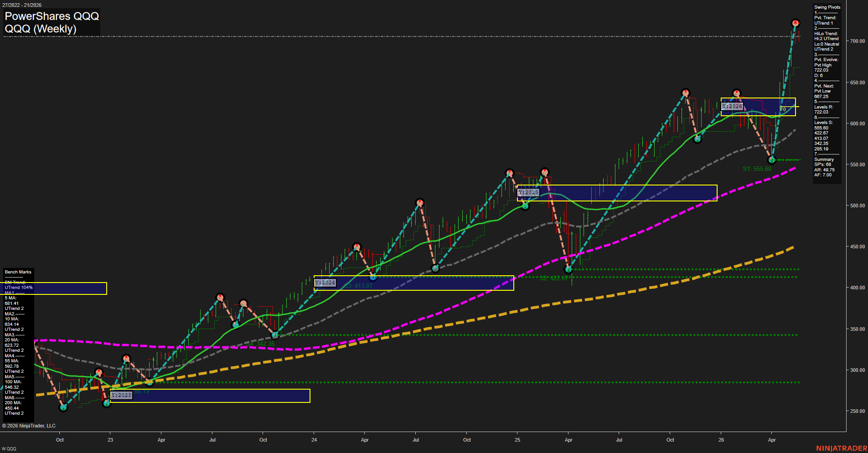Click the 250.00 price axis label
Viewport: 868px width, 453px height.
pos(857,411)
